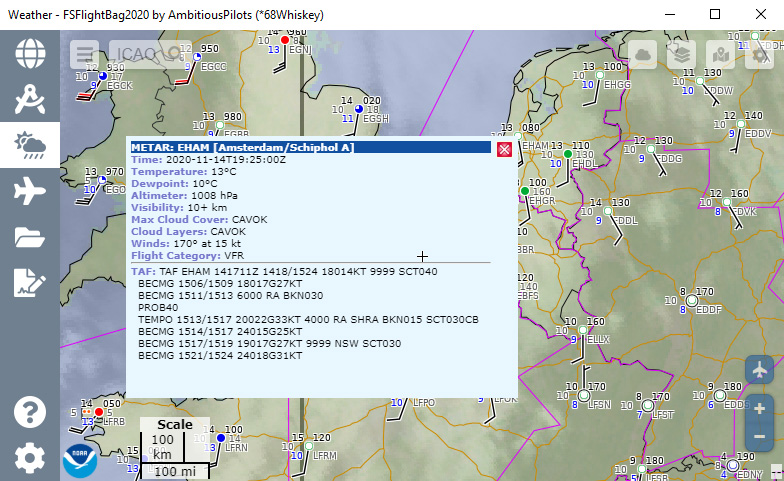Select the LFRM station marker
Image resolution: width=784 pixels, height=481 pixels.
coord(308,446)
